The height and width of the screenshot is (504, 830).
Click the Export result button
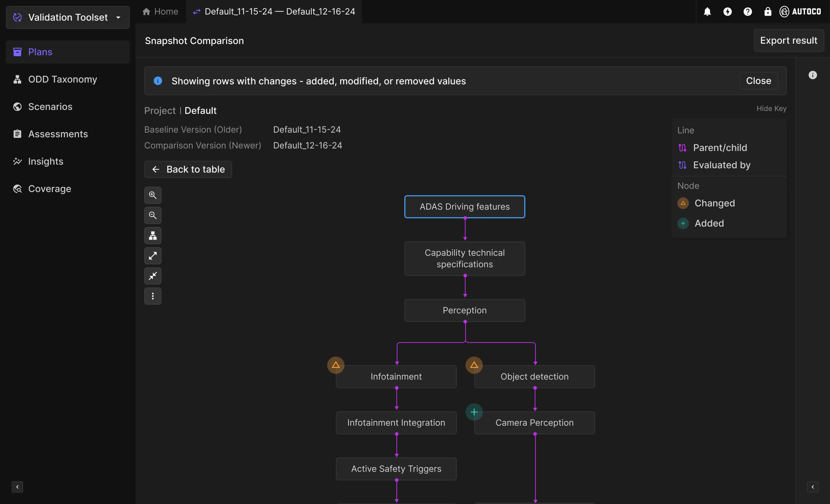pyautogui.click(x=788, y=40)
